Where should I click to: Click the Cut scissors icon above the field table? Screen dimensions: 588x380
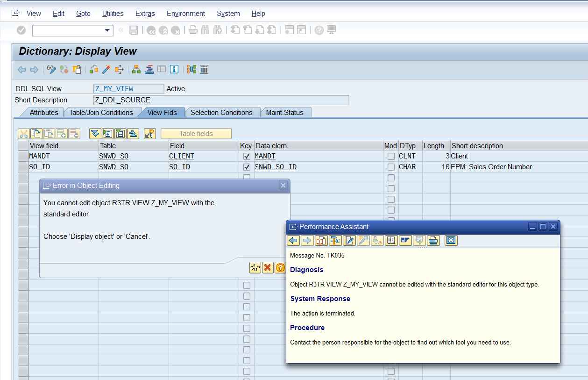[x=24, y=134]
